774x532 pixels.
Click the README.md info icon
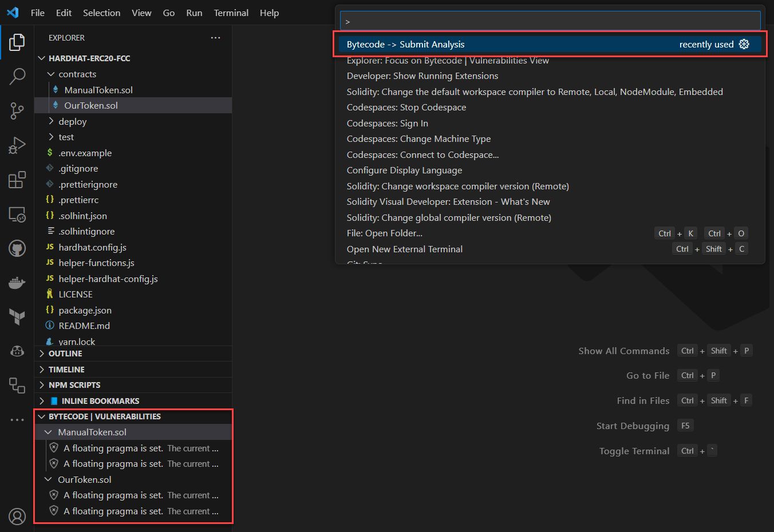point(50,325)
